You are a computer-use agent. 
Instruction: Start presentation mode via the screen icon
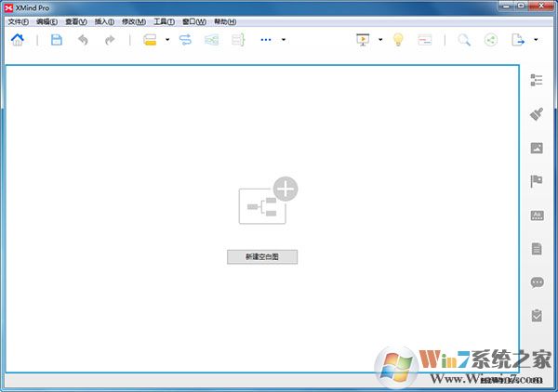363,39
